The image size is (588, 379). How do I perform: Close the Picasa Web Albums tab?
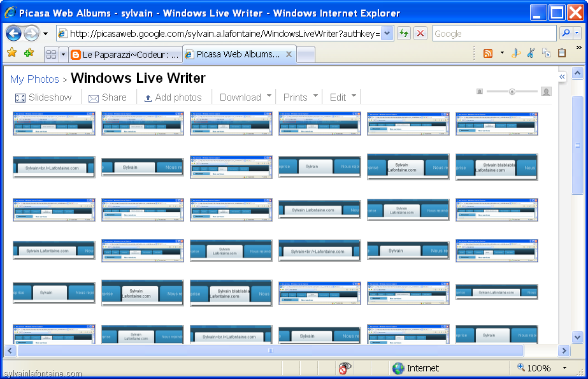point(289,54)
